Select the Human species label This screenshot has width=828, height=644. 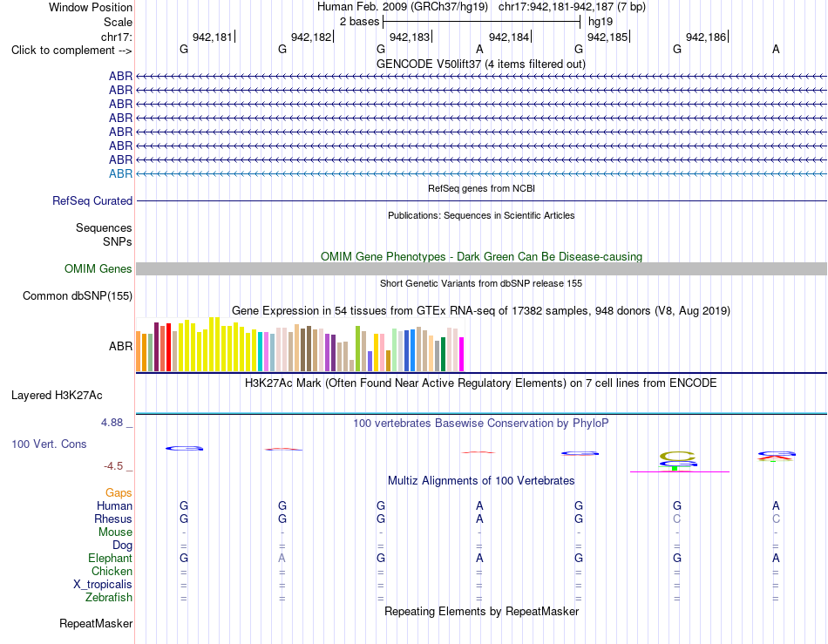click(x=114, y=505)
